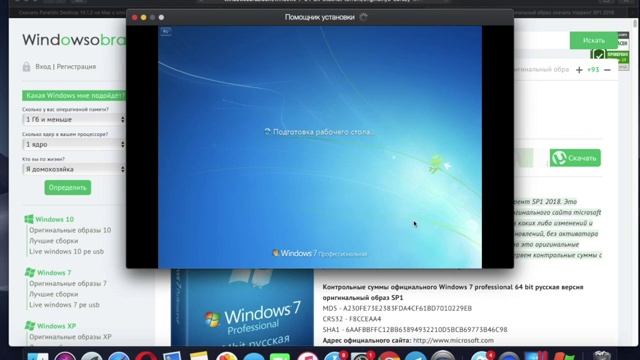
Task: Open the Windows XP category link
Action: (x=56, y=326)
